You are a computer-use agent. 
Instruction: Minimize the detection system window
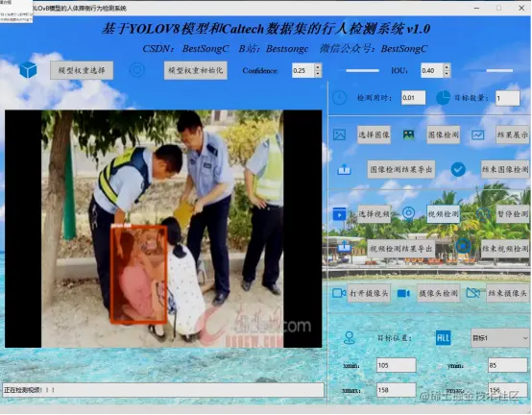pos(476,8)
